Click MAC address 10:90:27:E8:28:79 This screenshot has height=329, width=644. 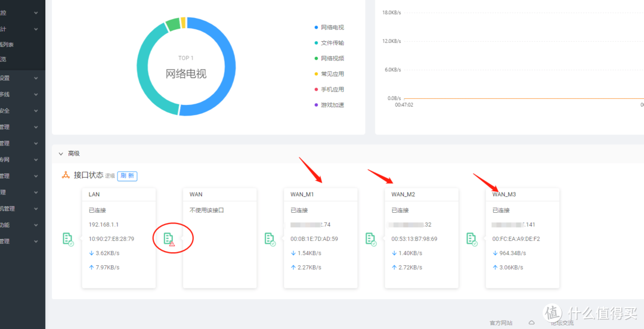click(x=112, y=238)
